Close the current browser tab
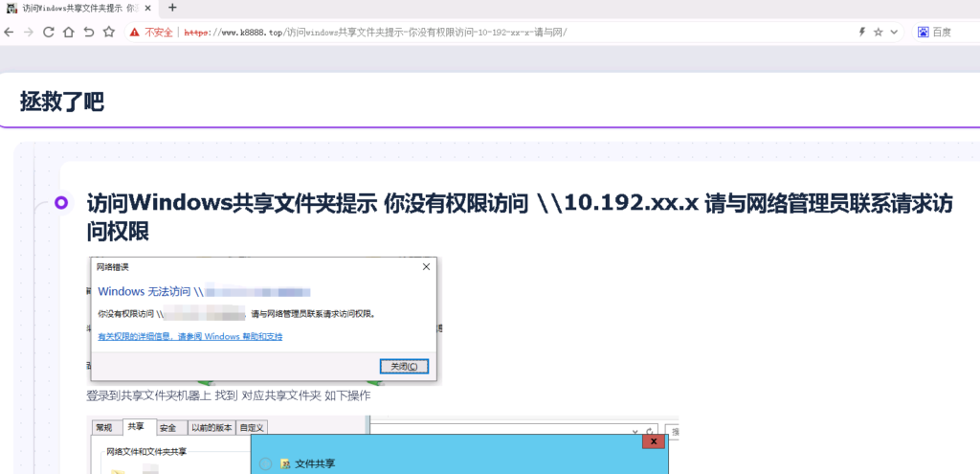 pyautogui.click(x=146, y=8)
